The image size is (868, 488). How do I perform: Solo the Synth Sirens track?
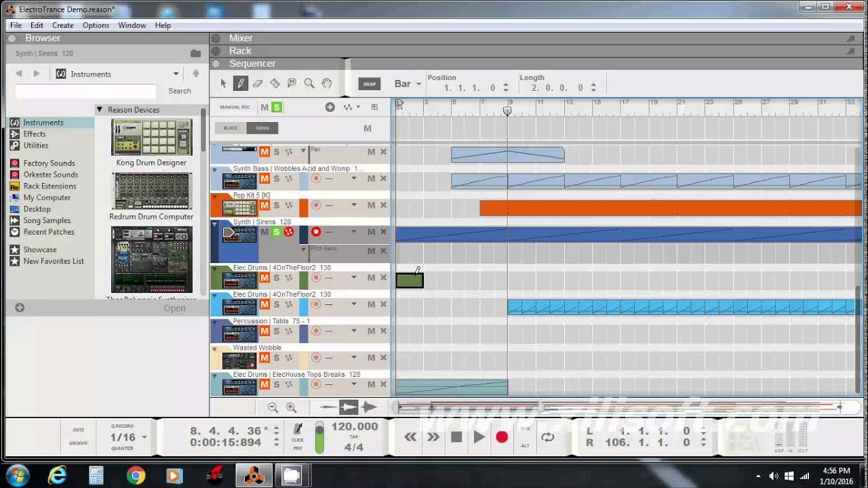(x=276, y=232)
